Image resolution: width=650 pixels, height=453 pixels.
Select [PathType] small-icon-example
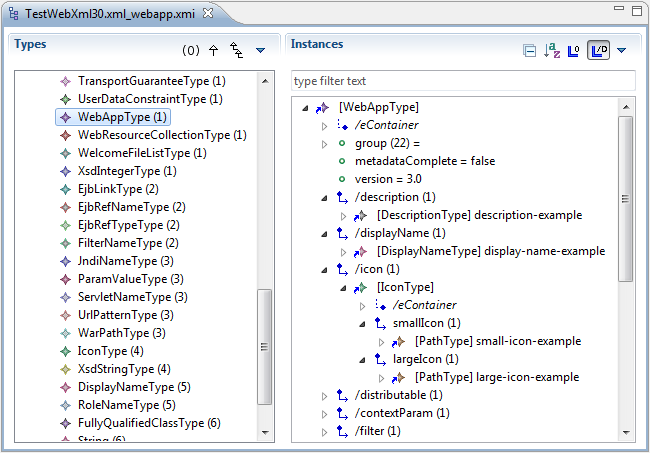[x=498, y=341]
